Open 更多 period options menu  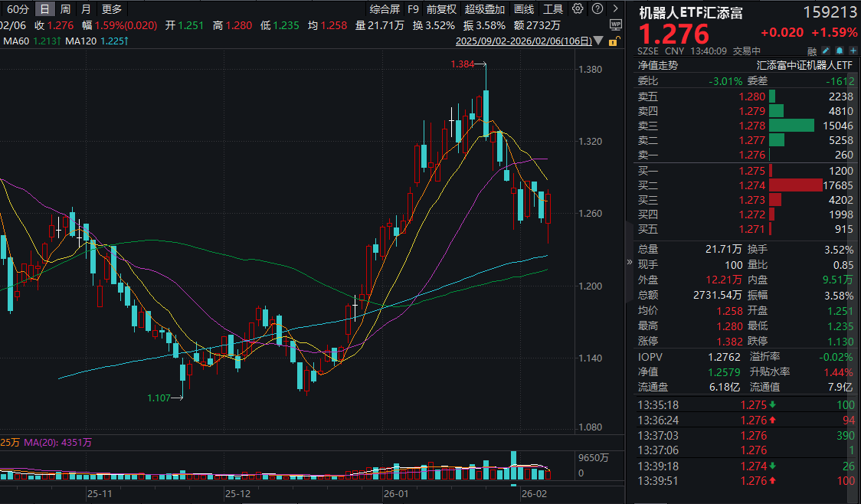click(111, 9)
